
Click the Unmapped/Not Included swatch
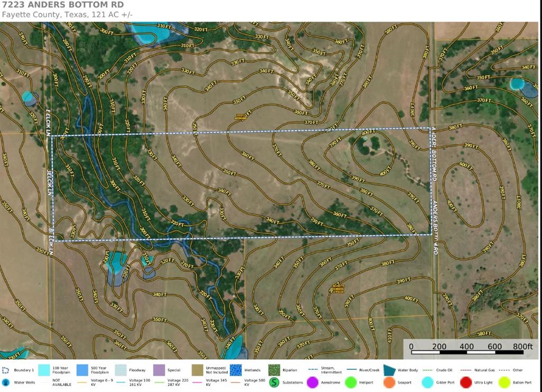click(198, 370)
